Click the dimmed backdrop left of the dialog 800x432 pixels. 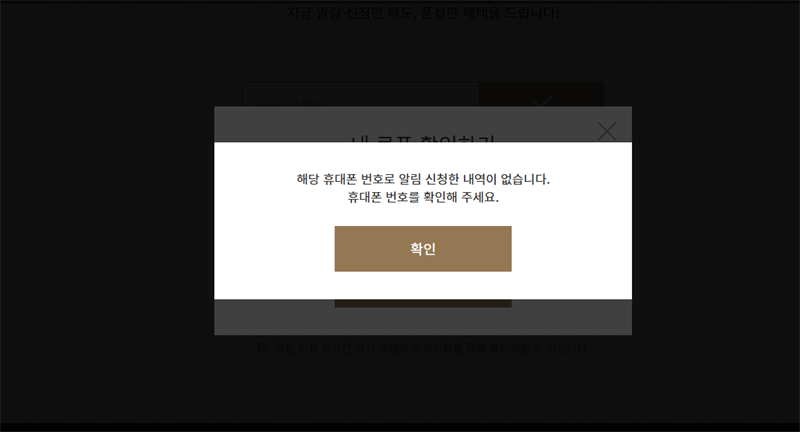pyautogui.click(x=107, y=219)
